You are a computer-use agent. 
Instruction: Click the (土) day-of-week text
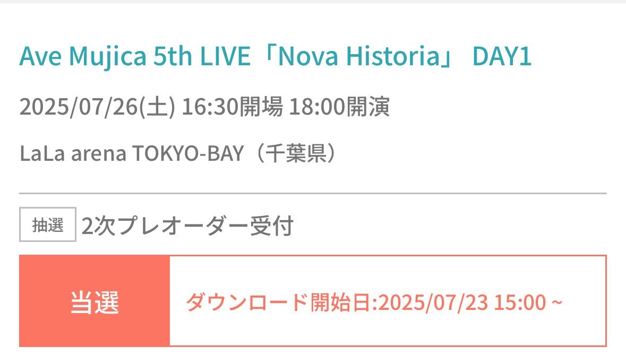tap(157, 107)
